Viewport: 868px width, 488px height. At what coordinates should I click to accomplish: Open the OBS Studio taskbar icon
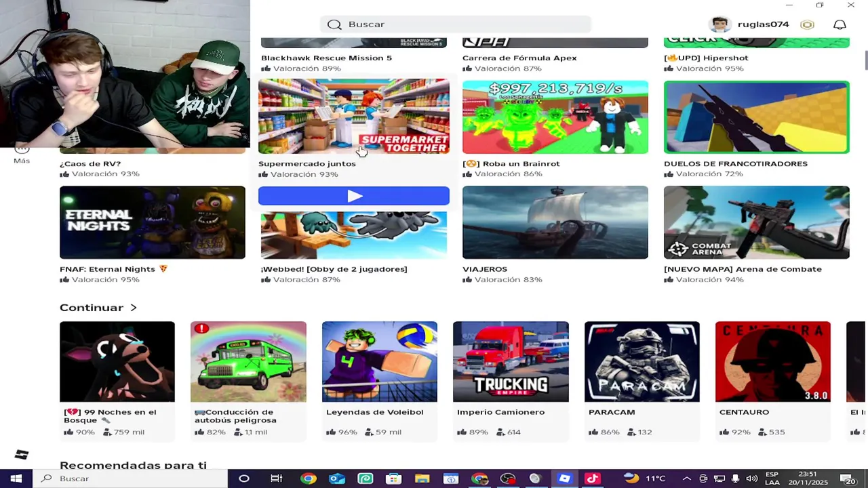pos(507,479)
